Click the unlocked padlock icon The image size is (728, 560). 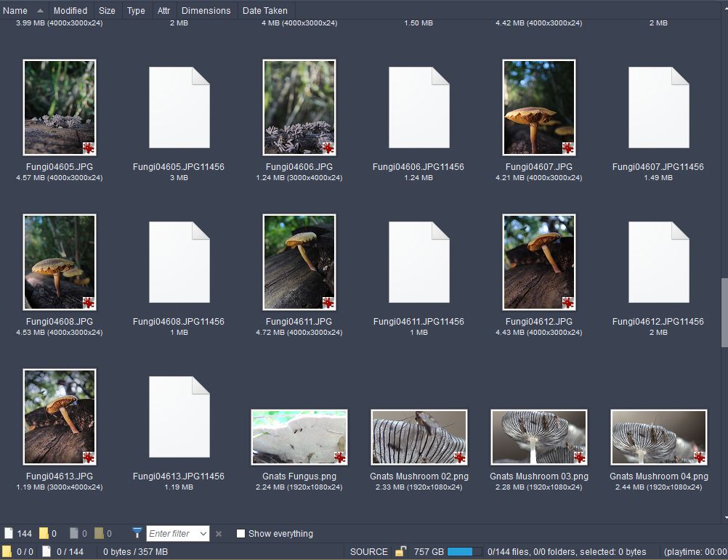coord(400,551)
